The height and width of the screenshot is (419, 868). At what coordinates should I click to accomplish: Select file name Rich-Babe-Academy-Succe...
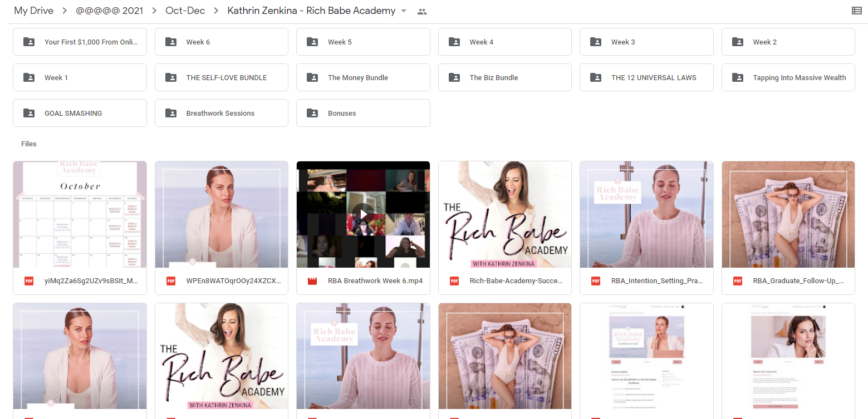pyautogui.click(x=516, y=281)
